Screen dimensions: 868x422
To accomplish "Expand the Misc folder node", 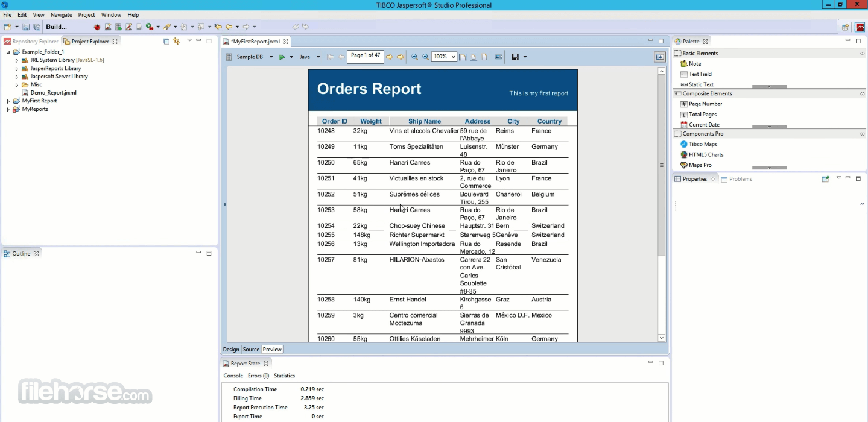I will pos(17,85).
